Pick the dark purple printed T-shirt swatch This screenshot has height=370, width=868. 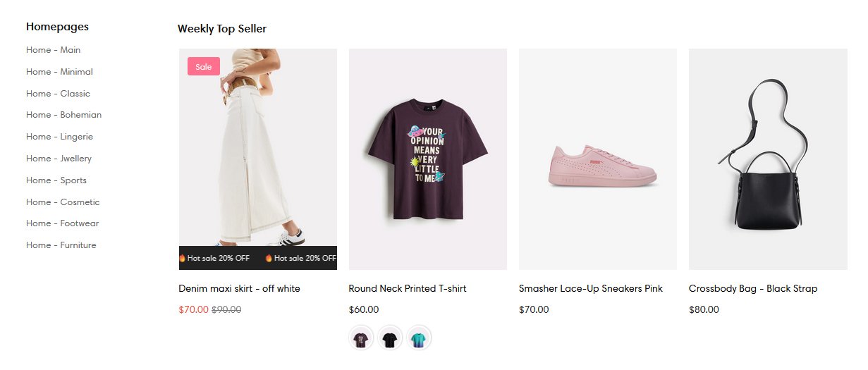point(361,339)
